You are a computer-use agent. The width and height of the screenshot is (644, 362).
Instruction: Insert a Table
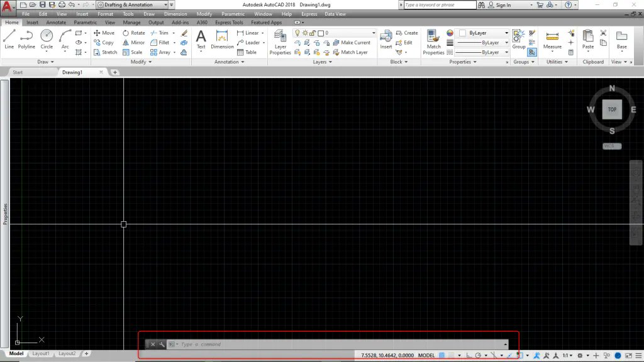pos(247,53)
